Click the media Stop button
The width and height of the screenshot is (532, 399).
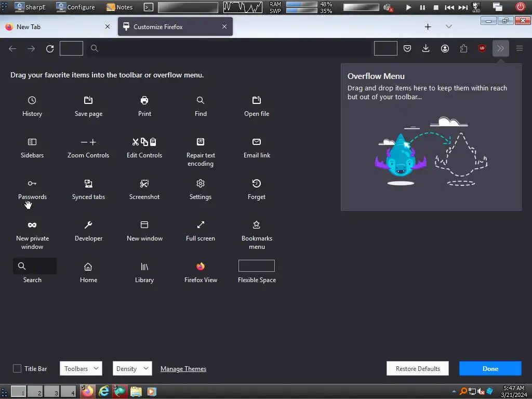coord(436,7)
